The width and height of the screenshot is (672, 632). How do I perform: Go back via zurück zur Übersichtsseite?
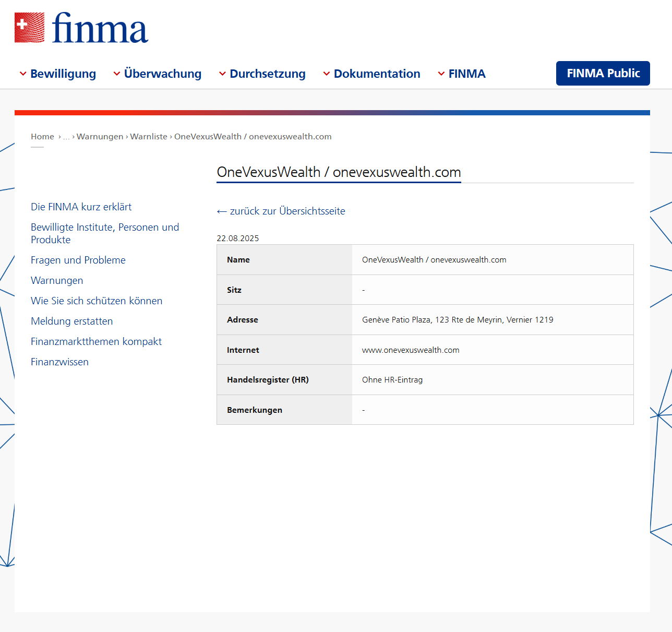(281, 211)
